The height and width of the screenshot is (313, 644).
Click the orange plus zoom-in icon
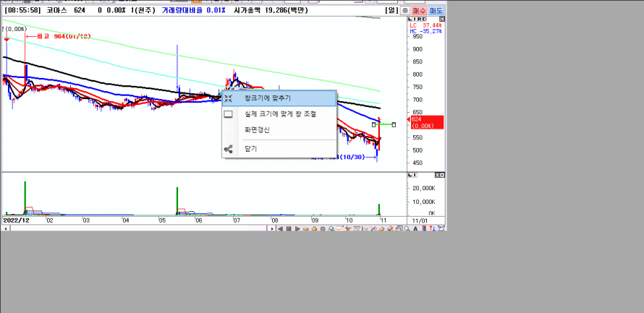point(314,229)
